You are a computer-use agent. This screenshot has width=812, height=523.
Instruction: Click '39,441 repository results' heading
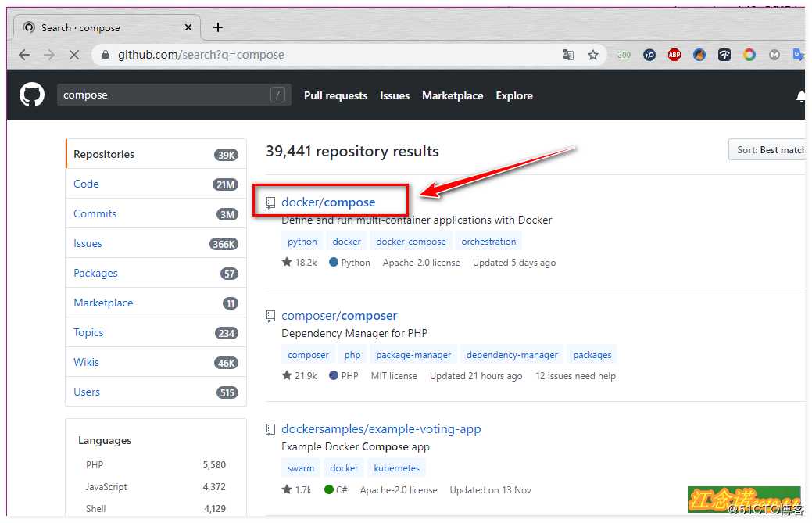(x=352, y=151)
